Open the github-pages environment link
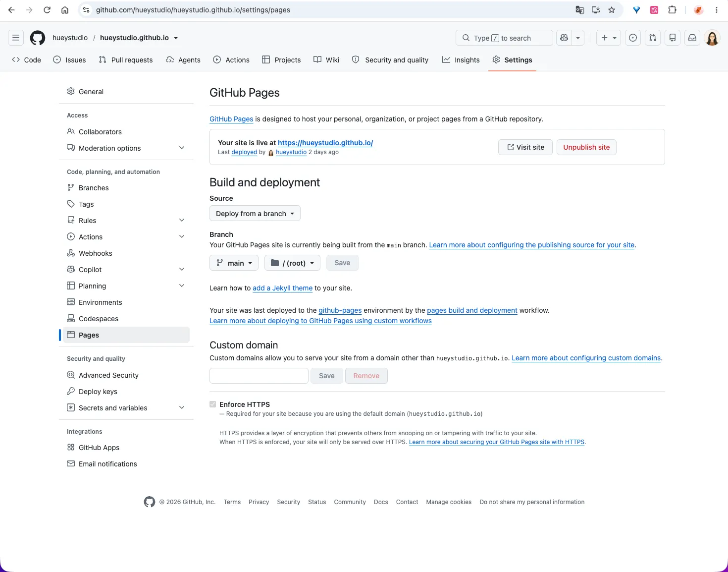 (340, 310)
